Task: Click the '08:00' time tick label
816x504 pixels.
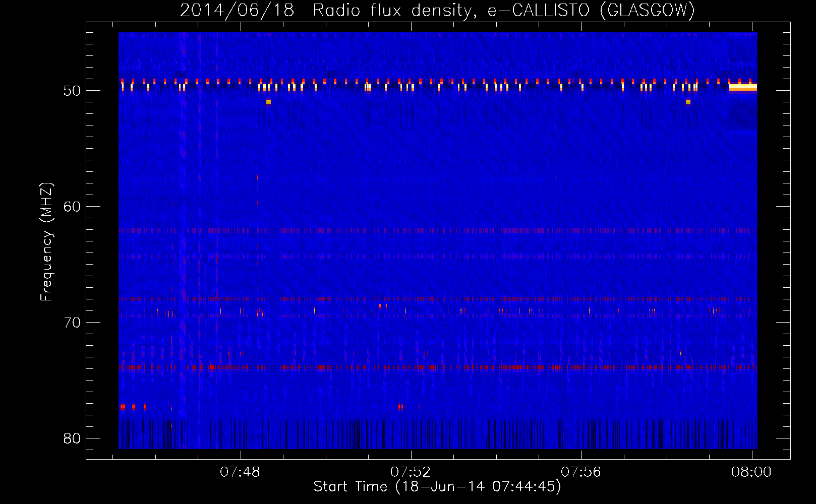Action: pos(751,472)
